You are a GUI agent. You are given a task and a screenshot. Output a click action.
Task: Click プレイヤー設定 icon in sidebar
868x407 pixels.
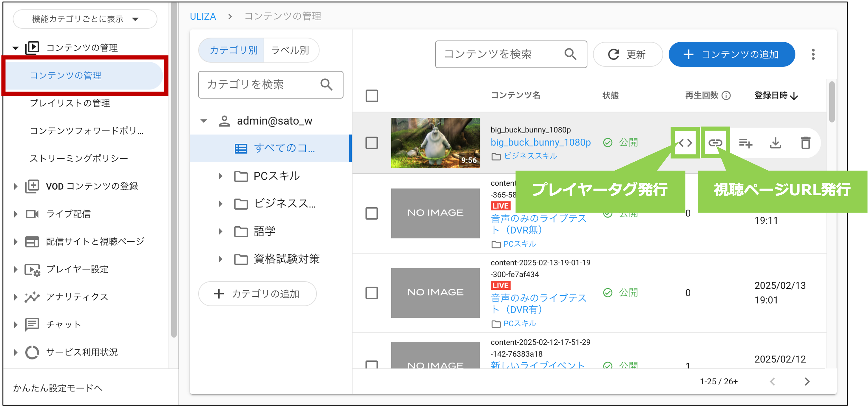pyautogui.click(x=32, y=270)
